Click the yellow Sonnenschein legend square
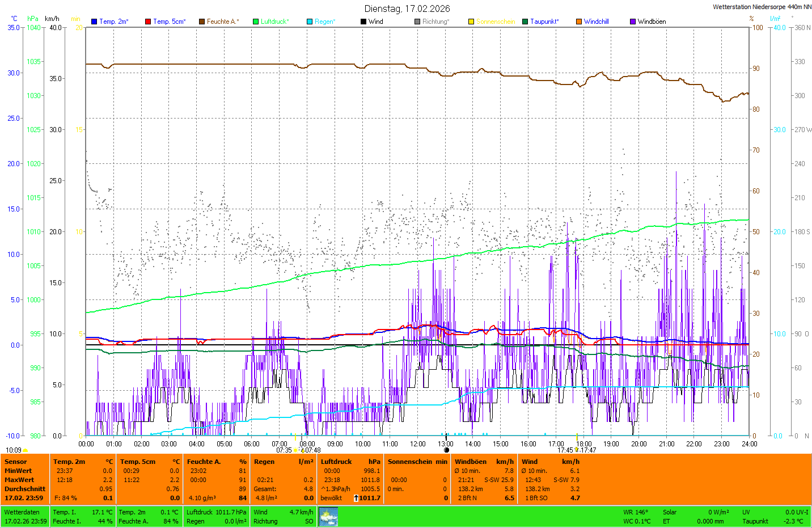812x528 pixels. coord(471,22)
